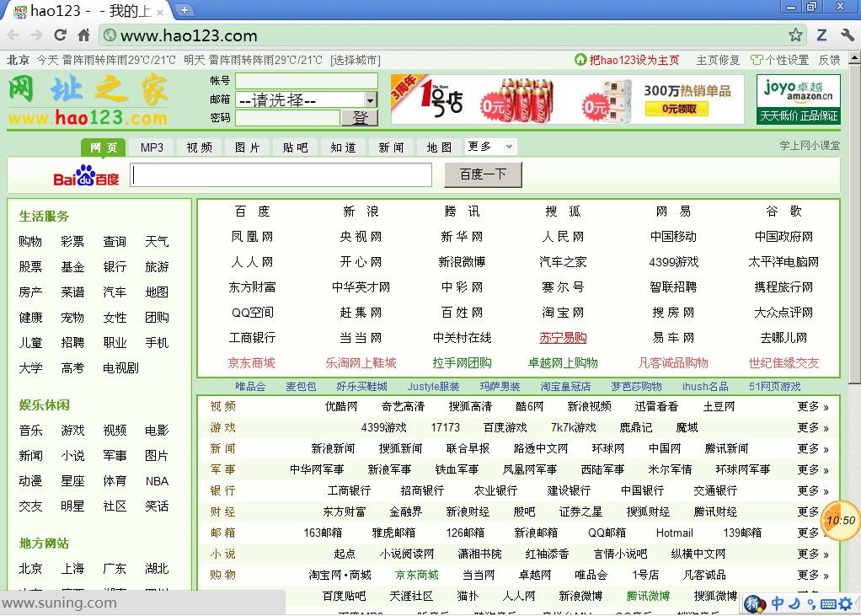The height and width of the screenshot is (616, 861).
Task: Toggle 中/英 input language on the IME bar
Action: (x=777, y=604)
